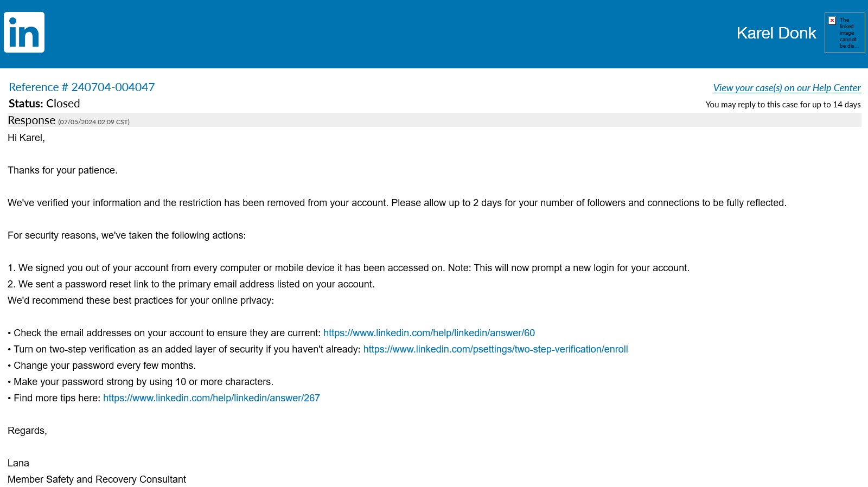Click the signed-out action item number 1

point(348,268)
